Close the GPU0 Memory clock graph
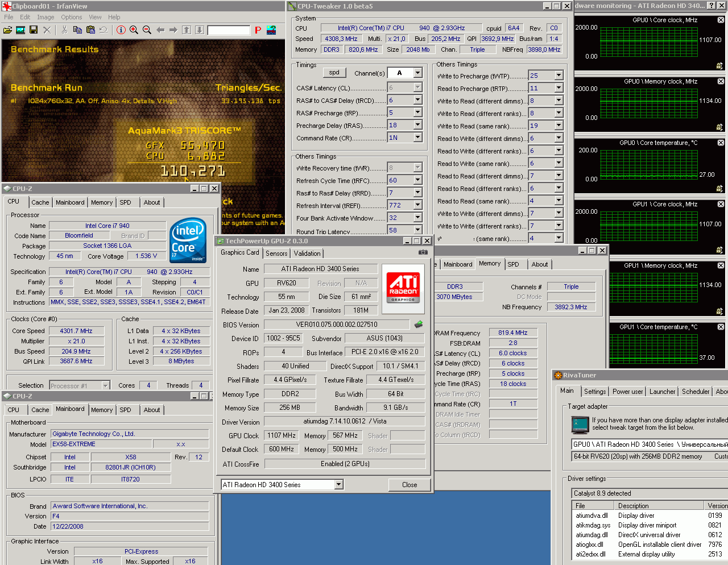This screenshot has width=728, height=565. pos(721,81)
